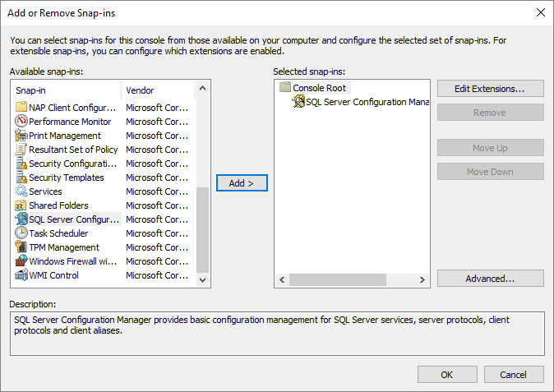Click the available list scroll up arrow
This screenshot has width=554, height=392.
(x=202, y=88)
